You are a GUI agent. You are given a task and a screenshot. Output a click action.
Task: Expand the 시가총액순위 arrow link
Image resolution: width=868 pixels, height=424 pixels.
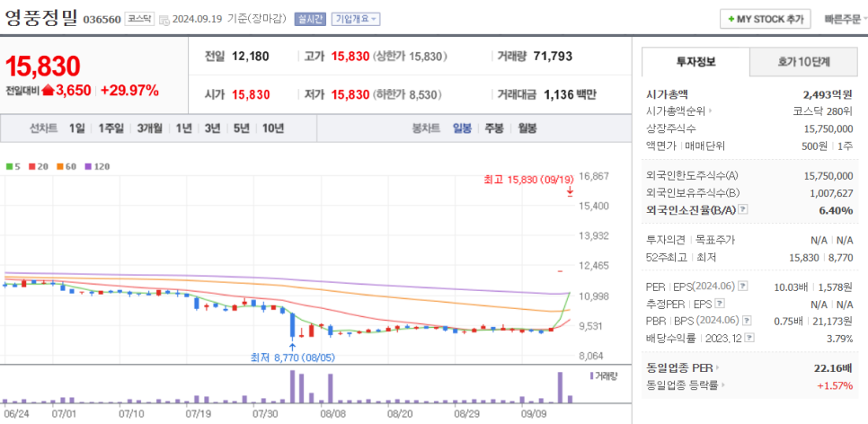tap(710, 111)
